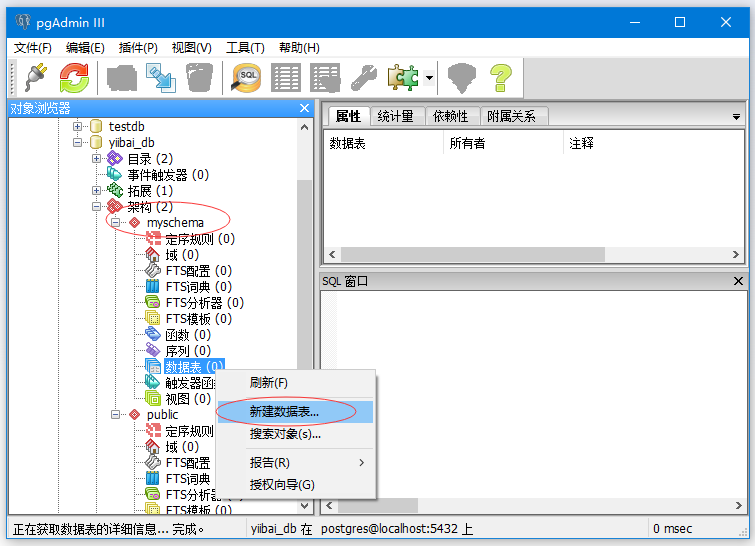Click the refresh object toolbar icon
The image size is (755, 546).
(x=74, y=77)
